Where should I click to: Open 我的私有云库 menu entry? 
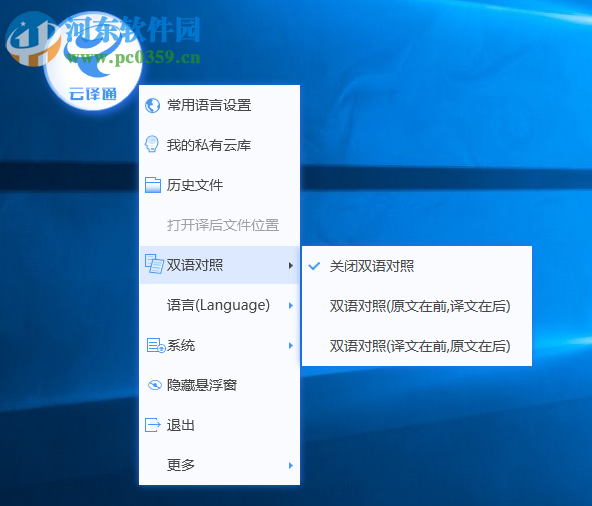tap(219, 145)
